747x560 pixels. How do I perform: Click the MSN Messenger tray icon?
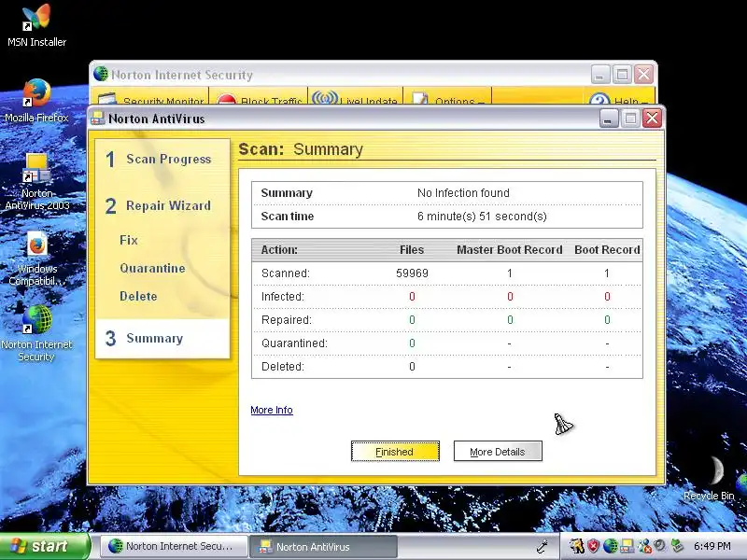644,546
